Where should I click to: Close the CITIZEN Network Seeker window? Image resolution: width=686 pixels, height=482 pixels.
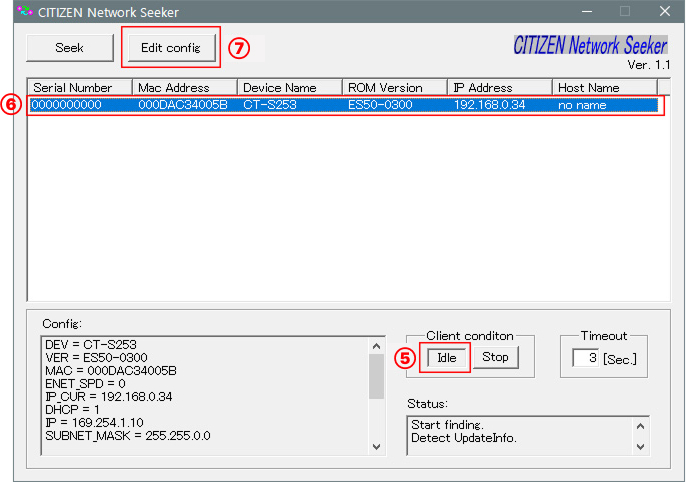click(x=664, y=12)
